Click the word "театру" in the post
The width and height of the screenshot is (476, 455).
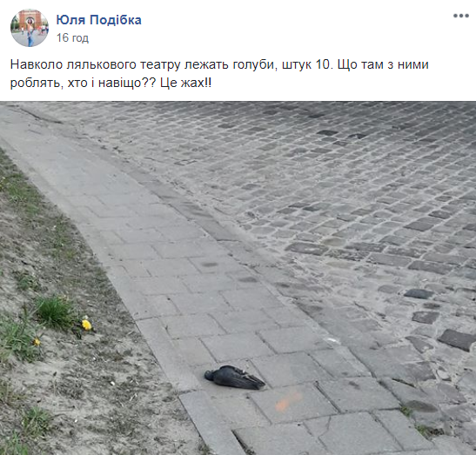pyautogui.click(x=161, y=65)
